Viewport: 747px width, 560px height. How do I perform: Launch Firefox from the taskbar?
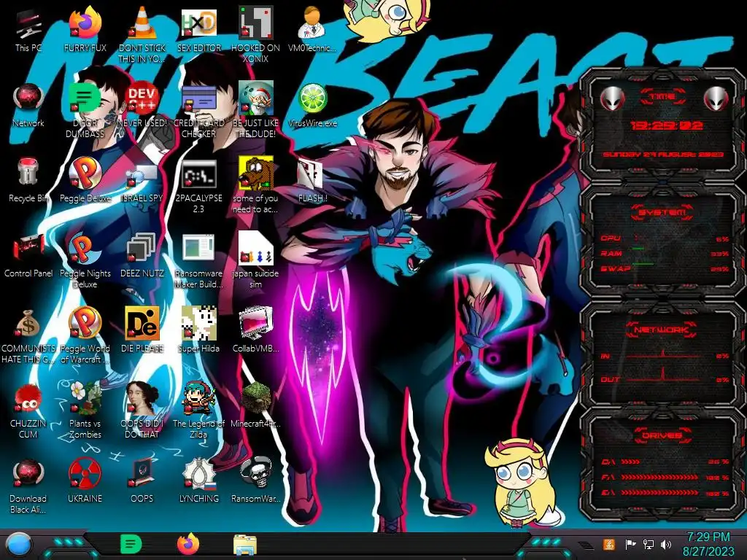tap(188, 544)
